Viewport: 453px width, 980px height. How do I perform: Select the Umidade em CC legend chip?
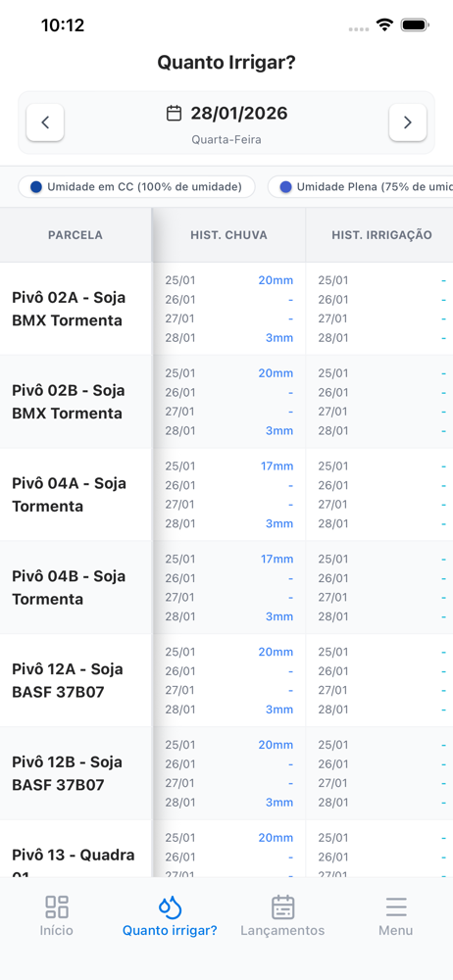point(136,187)
